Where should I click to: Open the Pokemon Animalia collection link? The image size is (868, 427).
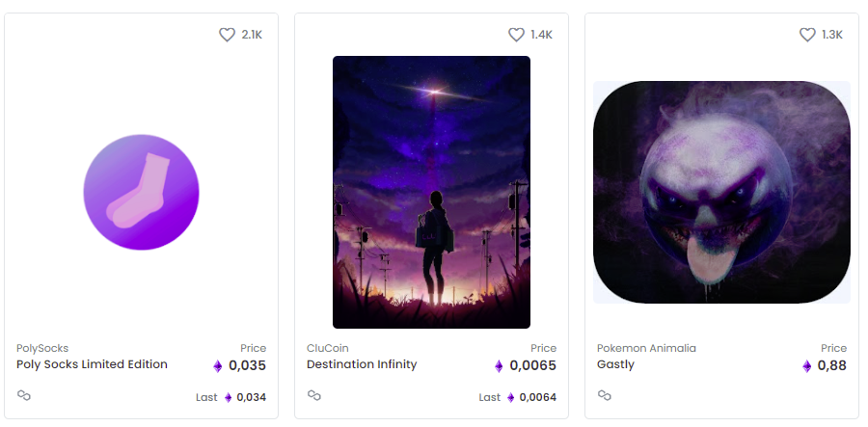click(x=646, y=348)
